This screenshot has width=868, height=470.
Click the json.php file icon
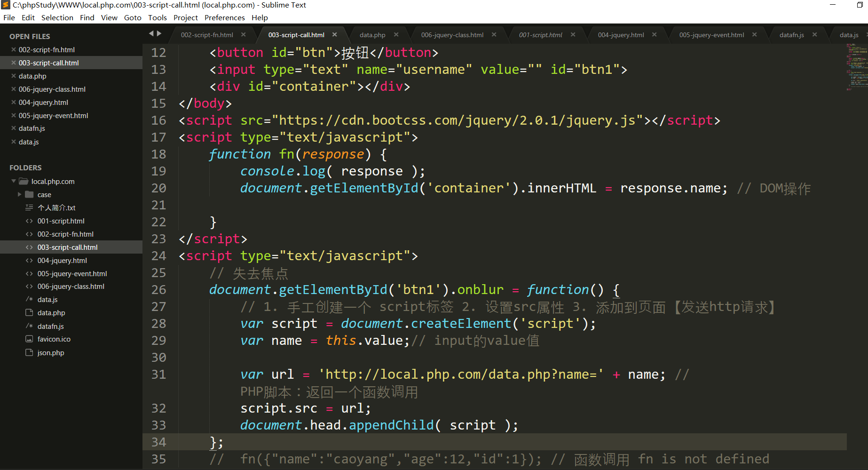point(29,352)
